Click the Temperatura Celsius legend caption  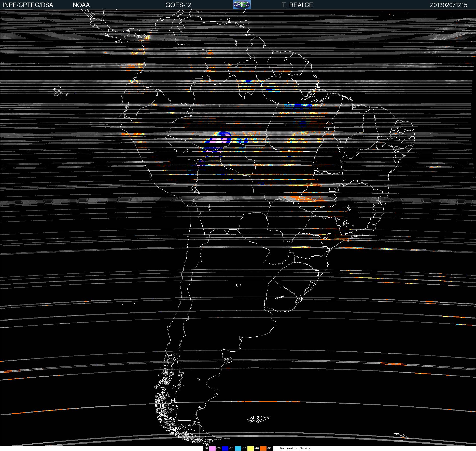(295, 448)
